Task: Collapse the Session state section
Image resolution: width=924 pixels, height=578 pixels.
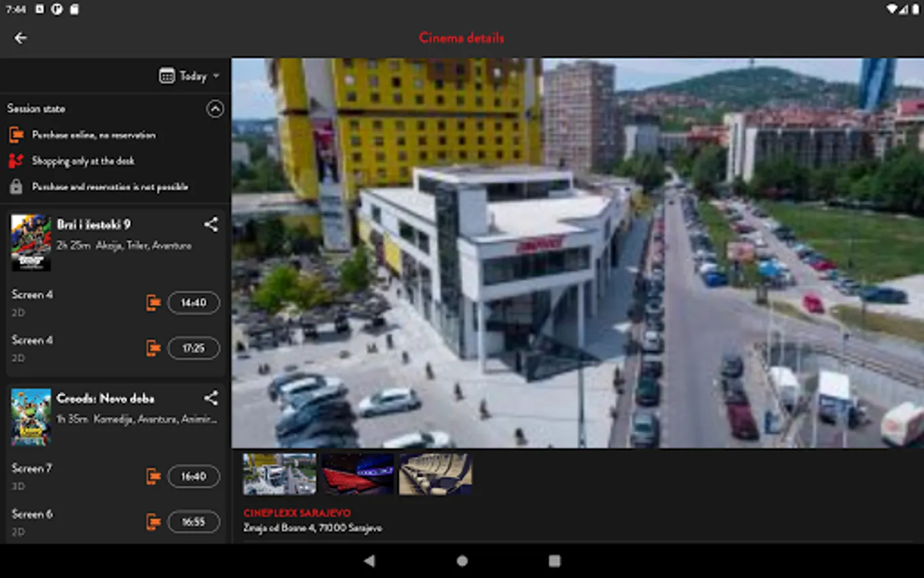Action: [215, 109]
